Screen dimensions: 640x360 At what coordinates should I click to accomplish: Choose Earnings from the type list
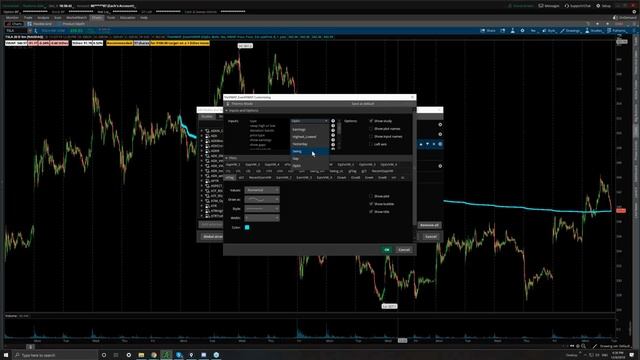309,129
